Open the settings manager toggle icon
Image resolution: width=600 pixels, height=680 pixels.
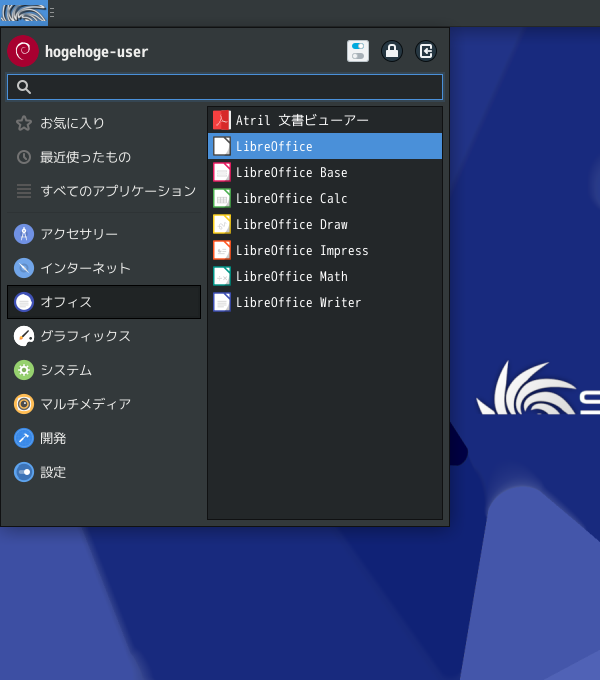(358, 51)
